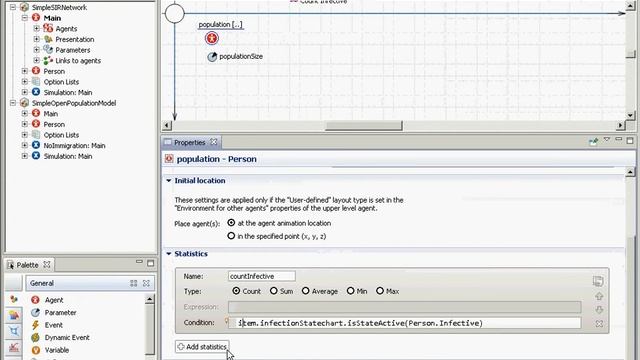Screen dimensions: 640x360
Task: Expand the Parameters node
Action: tap(36, 50)
